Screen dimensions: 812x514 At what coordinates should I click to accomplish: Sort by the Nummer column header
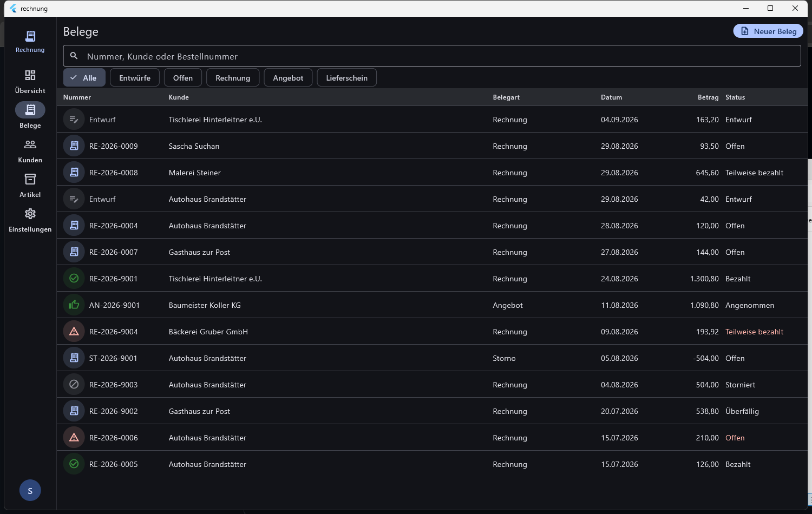pyautogui.click(x=77, y=97)
